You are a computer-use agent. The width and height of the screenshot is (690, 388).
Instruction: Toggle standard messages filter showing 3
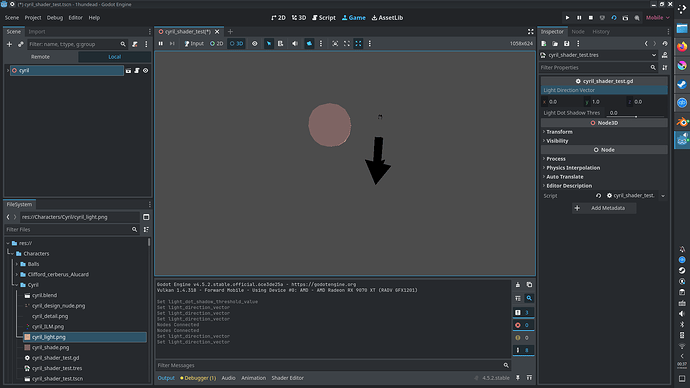[523, 312]
